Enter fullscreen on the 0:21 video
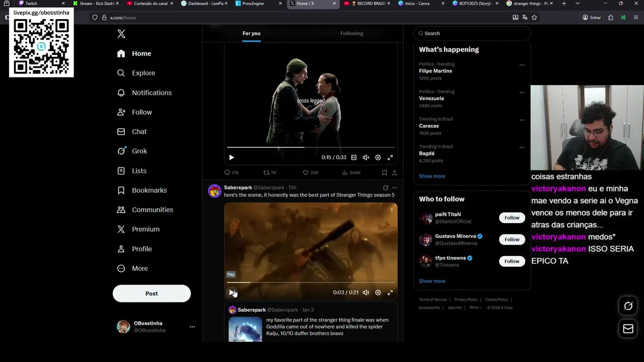The image size is (644, 362). tap(390, 293)
